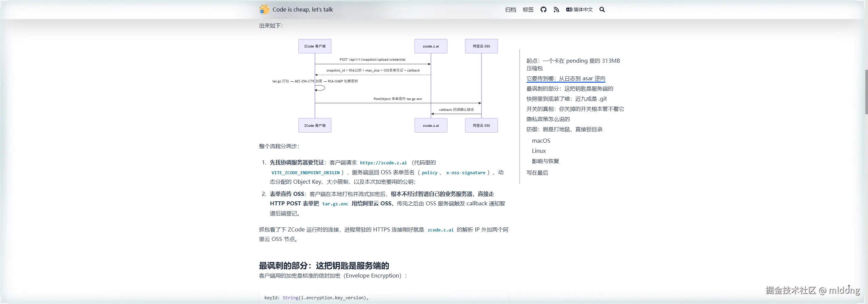Jump to 最讽刺的部分 section in outline
This screenshot has width=868, height=304.
[570, 88]
